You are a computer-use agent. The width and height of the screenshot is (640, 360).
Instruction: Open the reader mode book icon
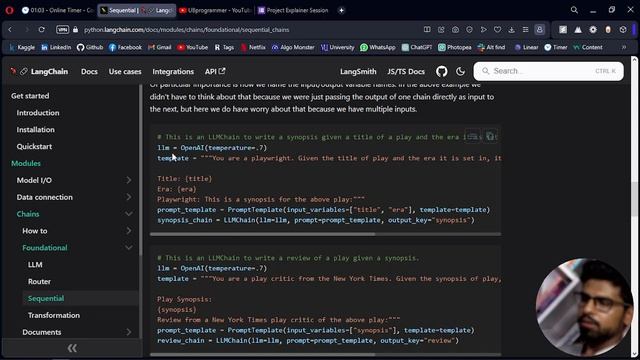point(427,29)
